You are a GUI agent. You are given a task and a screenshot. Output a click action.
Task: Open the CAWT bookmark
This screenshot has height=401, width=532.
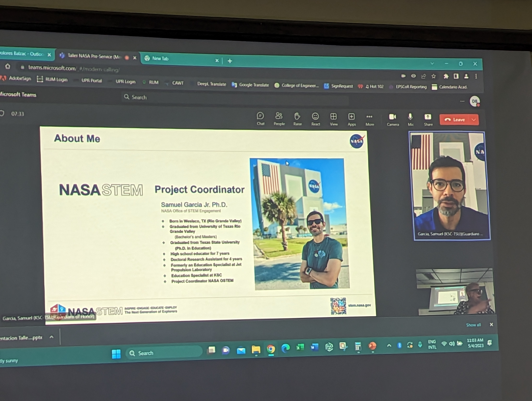point(175,83)
